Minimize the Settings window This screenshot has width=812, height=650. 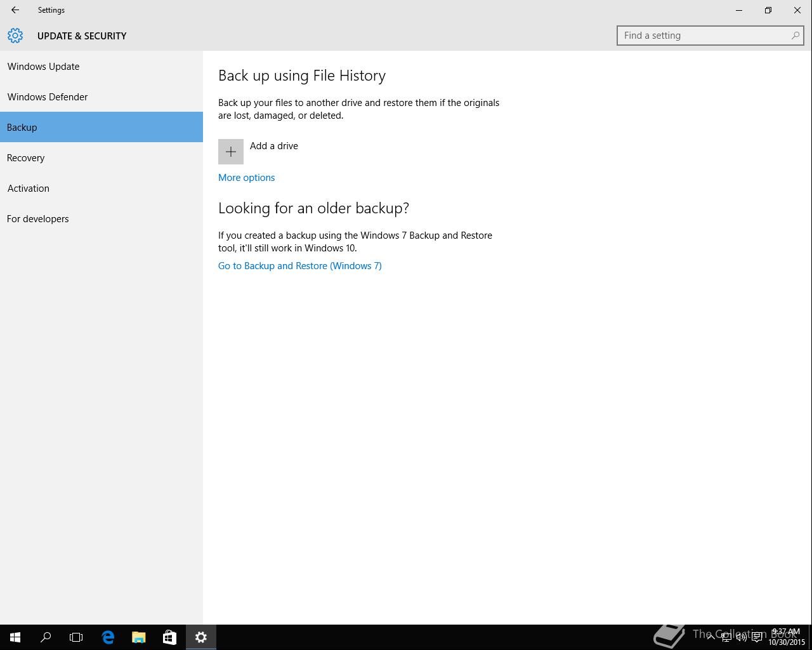point(739,10)
